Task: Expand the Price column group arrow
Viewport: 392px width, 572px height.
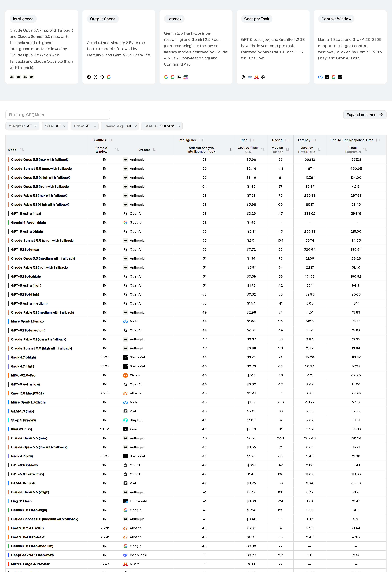Action: pos(252,140)
